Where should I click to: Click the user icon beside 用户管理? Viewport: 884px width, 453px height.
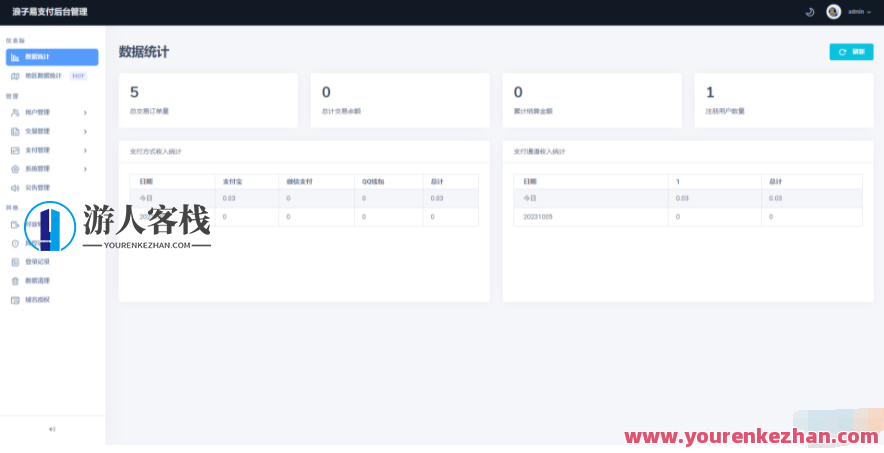[x=15, y=113]
